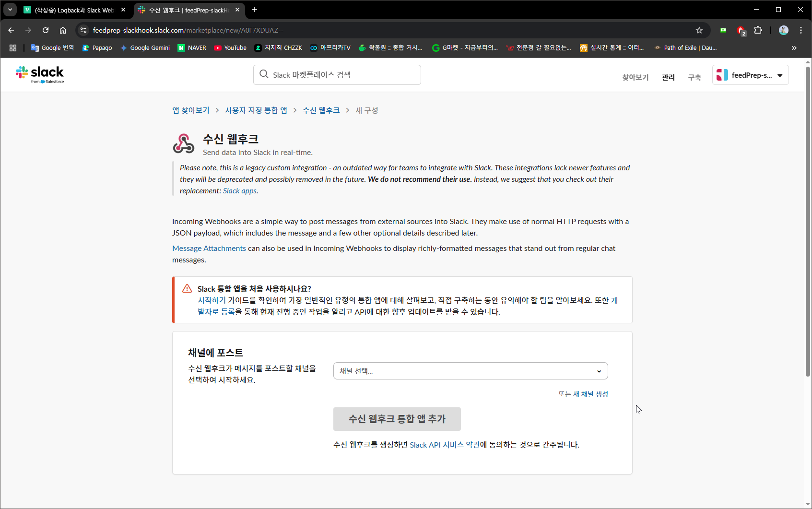
Task: Click 수신 웹후크 통합 앱 추가 button
Action: 397,419
